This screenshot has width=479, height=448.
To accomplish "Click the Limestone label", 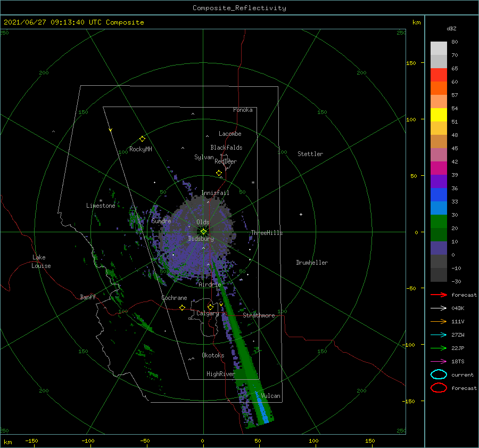I will pos(101,206).
